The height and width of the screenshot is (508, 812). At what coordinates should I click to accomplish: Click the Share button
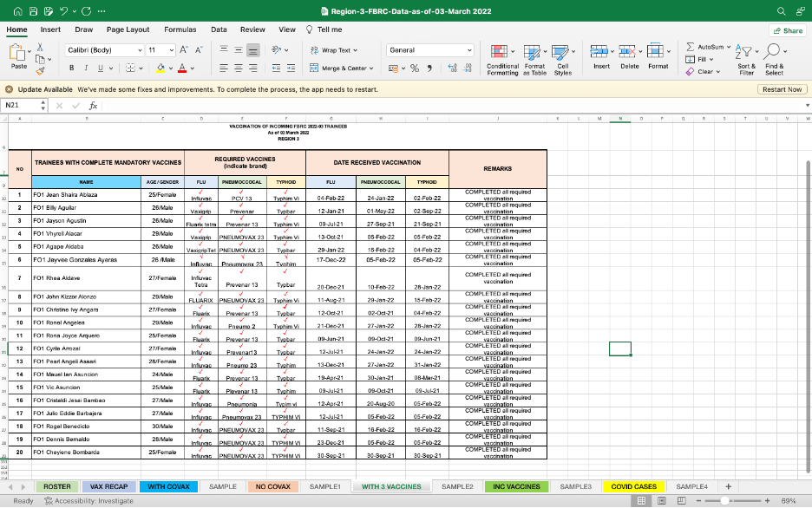point(788,29)
